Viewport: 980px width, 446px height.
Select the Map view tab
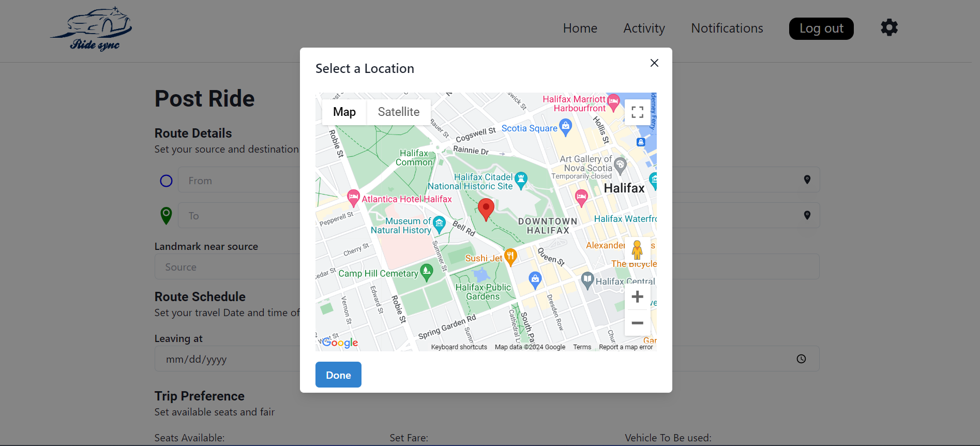tap(344, 112)
